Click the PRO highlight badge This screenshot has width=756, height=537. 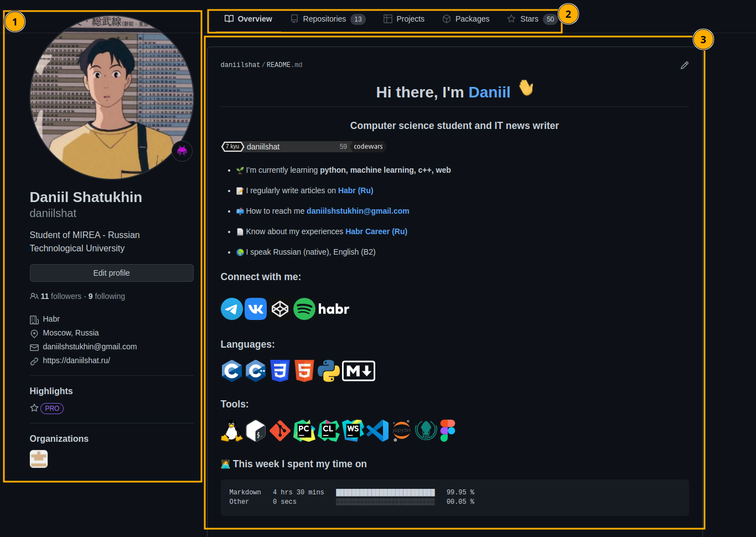[52, 409]
